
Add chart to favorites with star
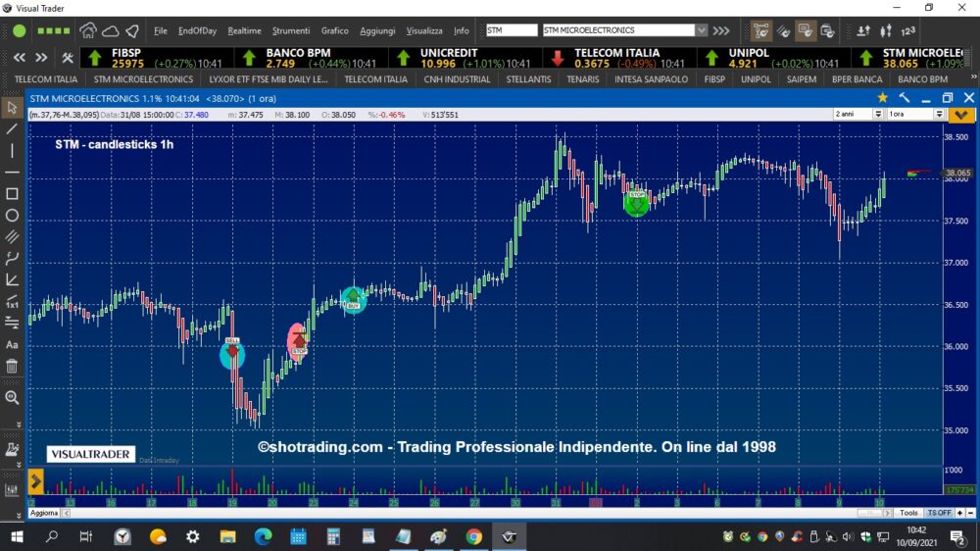pos(883,98)
